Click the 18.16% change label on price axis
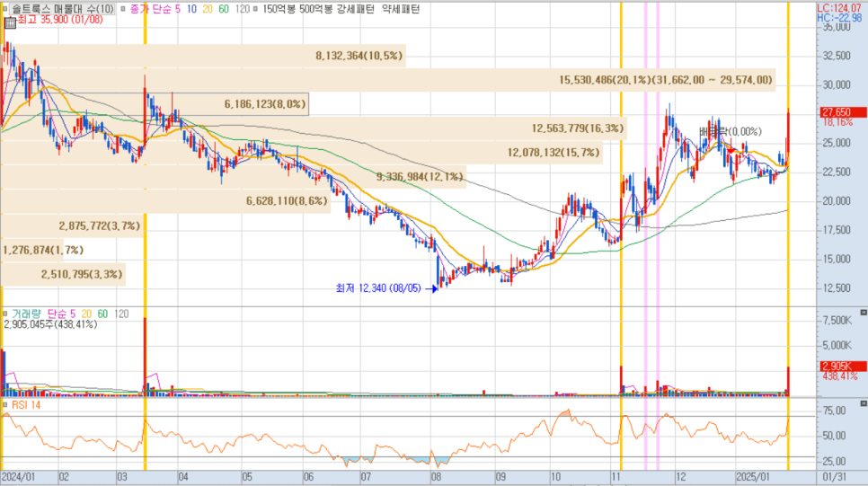The image size is (868, 486). click(837, 122)
